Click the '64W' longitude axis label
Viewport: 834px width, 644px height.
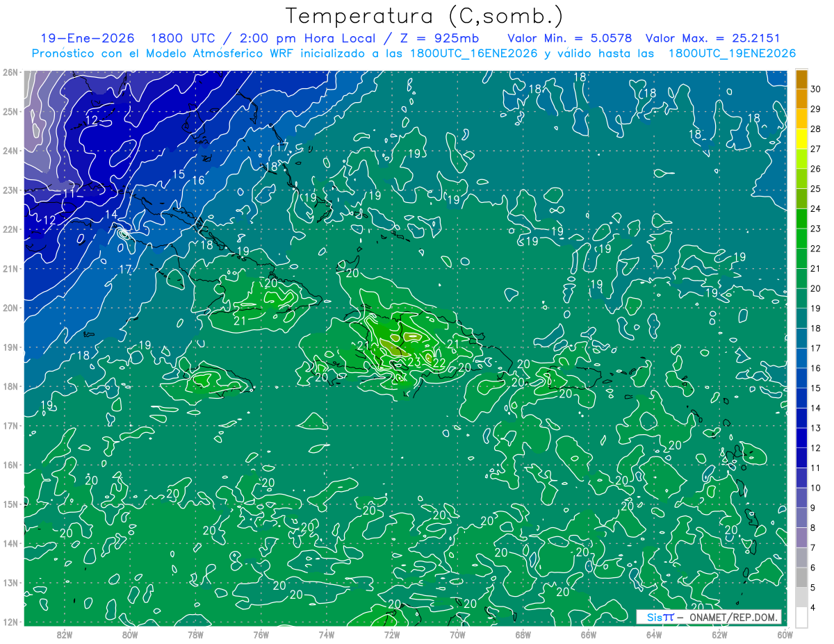click(x=654, y=634)
